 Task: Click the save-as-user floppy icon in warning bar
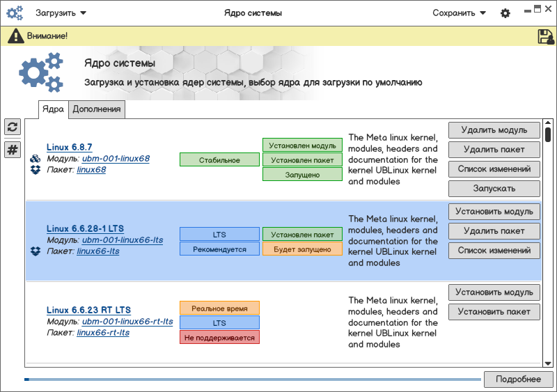(x=546, y=37)
